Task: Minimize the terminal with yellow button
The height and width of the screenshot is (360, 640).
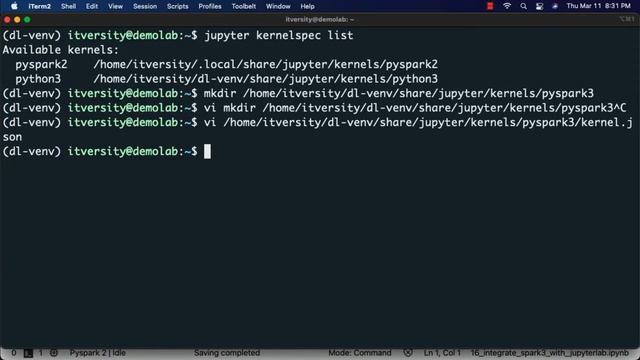Action: (x=17, y=20)
